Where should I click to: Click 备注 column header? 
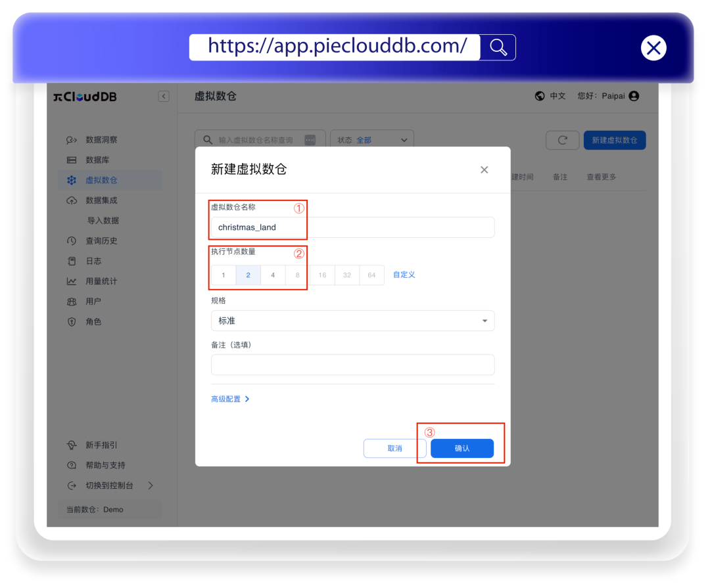[560, 177]
